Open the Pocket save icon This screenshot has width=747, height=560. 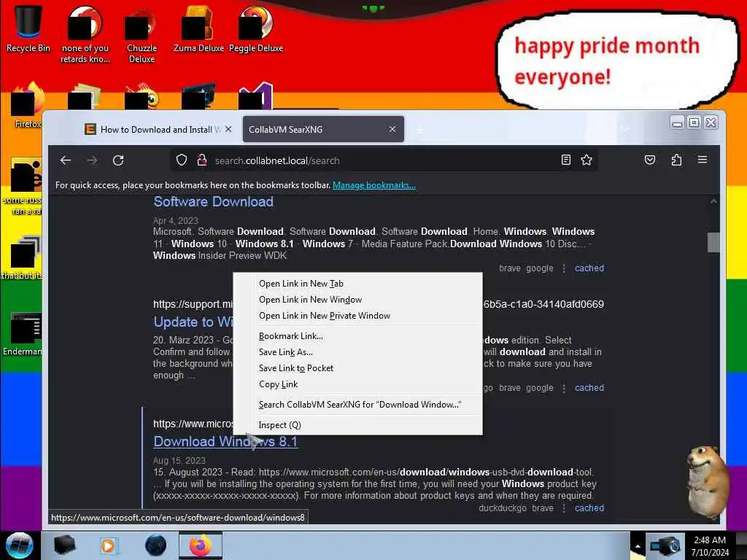[650, 160]
